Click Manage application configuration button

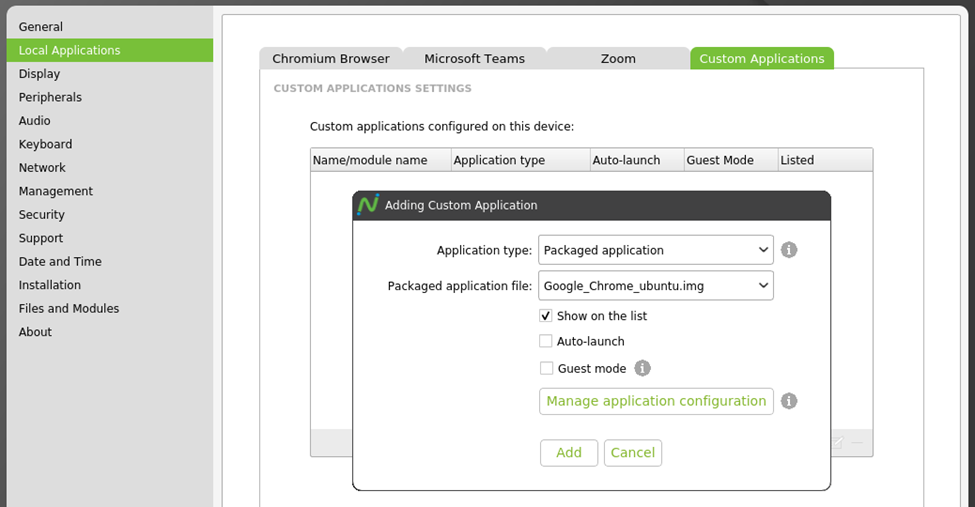pyautogui.click(x=656, y=401)
